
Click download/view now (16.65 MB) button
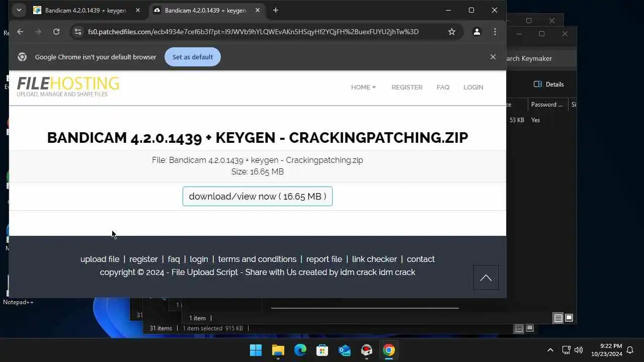[258, 196]
